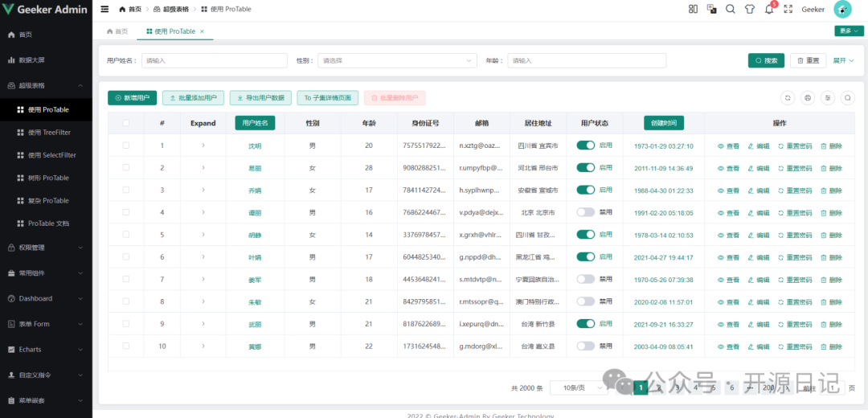Focus the 用户姓名 input field
This screenshot has height=418, width=868.
pyautogui.click(x=215, y=60)
